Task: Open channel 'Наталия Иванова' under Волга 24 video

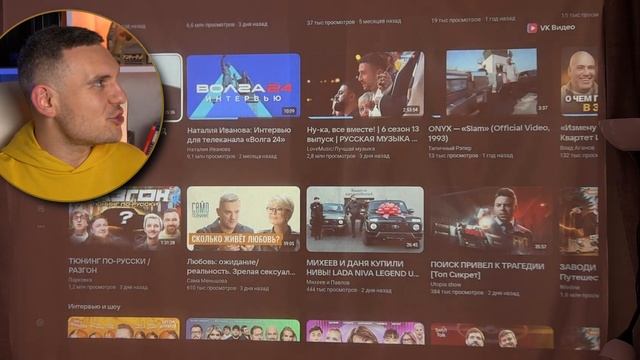Action: tap(209, 149)
